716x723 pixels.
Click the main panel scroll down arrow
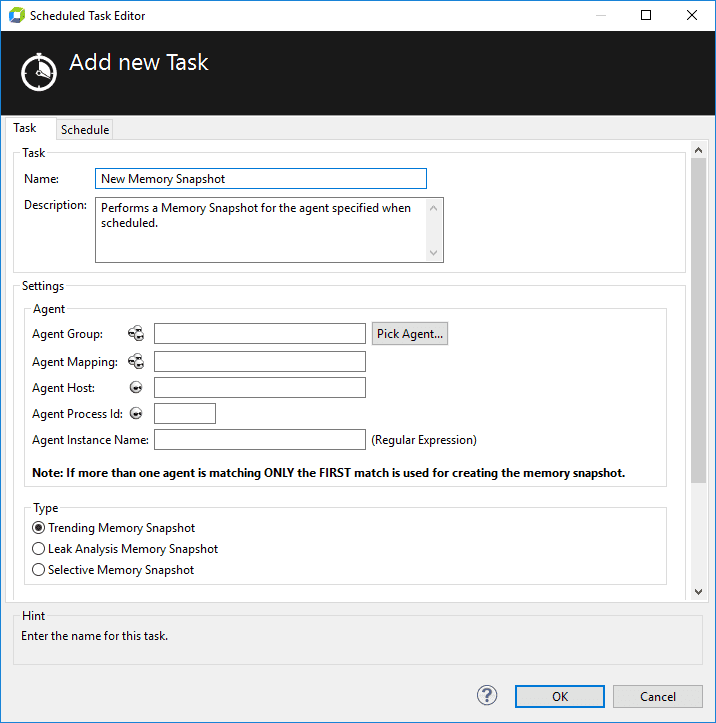698,592
